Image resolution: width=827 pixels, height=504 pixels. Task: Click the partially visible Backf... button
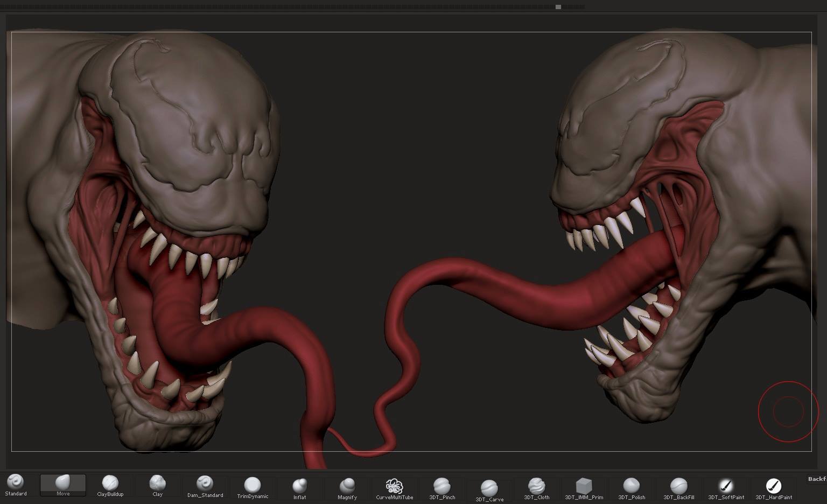[816, 479]
